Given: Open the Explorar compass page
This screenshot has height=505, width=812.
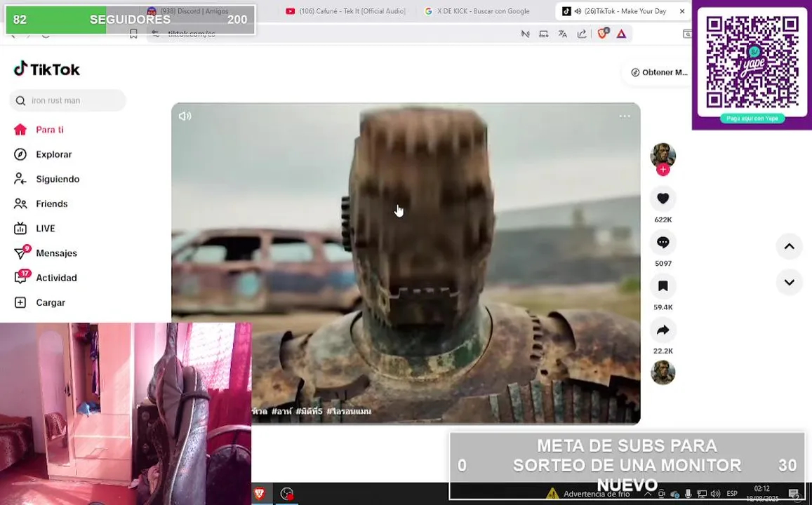Looking at the screenshot, I should (43, 154).
